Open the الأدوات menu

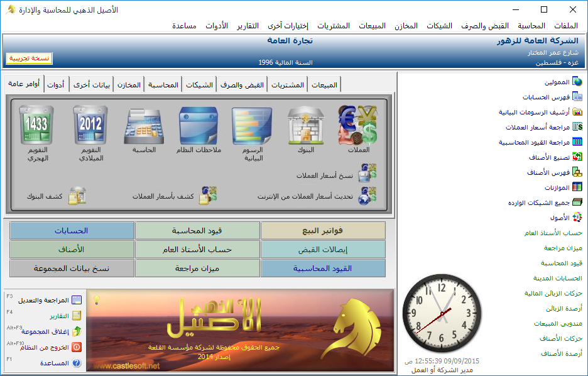216,26
